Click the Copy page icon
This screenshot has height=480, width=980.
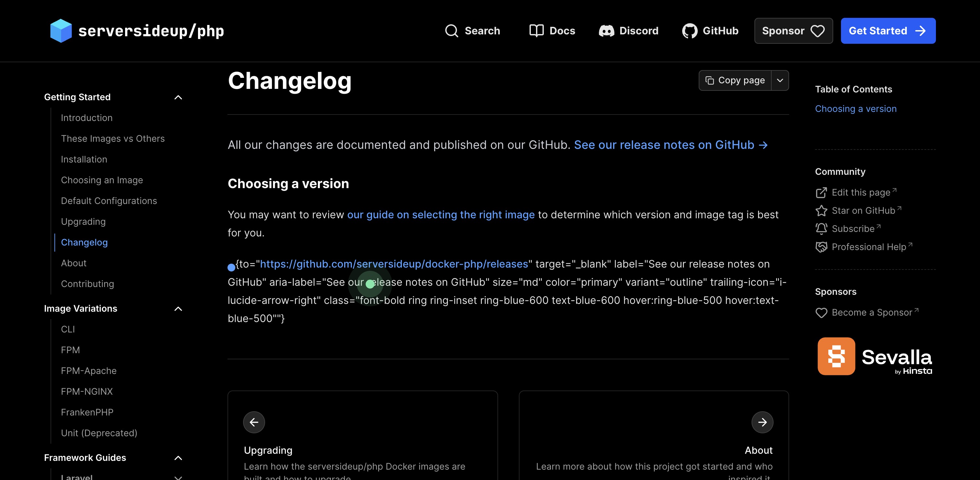click(710, 80)
